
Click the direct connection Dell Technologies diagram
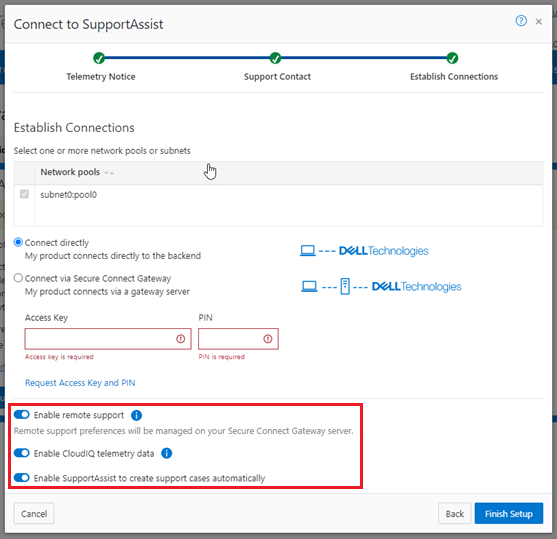[364, 251]
